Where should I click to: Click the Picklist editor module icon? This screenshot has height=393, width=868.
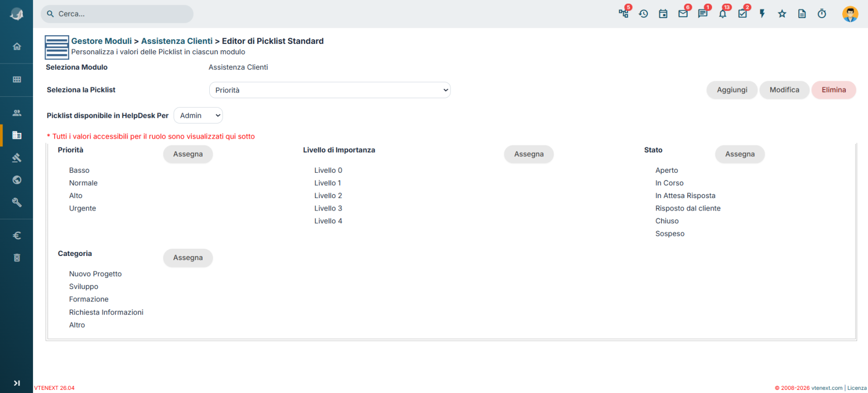click(57, 48)
